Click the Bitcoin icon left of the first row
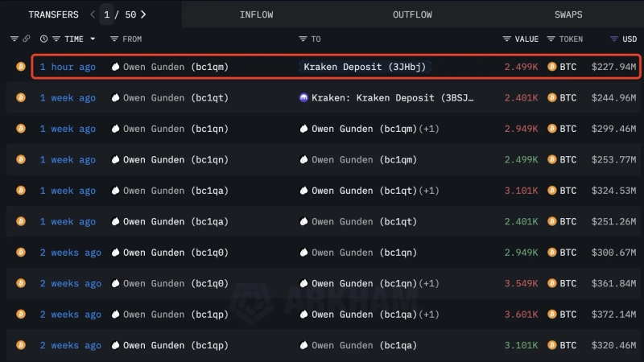Image resolution: width=644 pixels, height=362 pixels. click(x=21, y=67)
